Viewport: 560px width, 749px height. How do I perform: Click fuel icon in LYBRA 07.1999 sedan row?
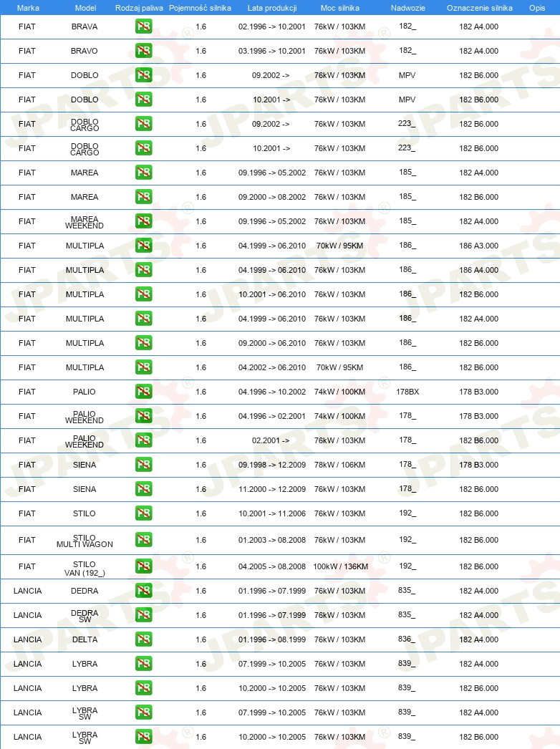pos(143,664)
